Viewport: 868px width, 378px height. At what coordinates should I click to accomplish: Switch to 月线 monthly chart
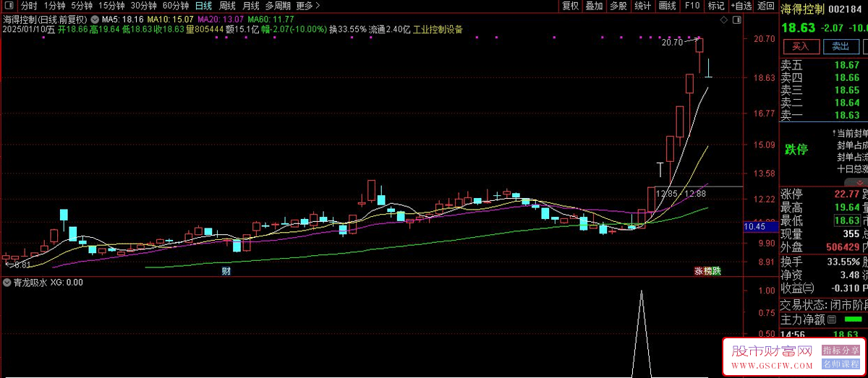click(x=250, y=6)
